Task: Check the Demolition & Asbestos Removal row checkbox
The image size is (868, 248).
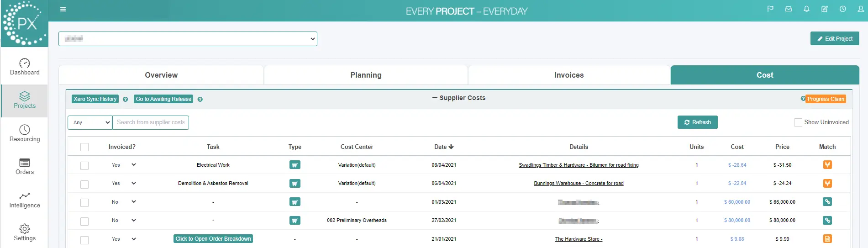Action: point(84,184)
